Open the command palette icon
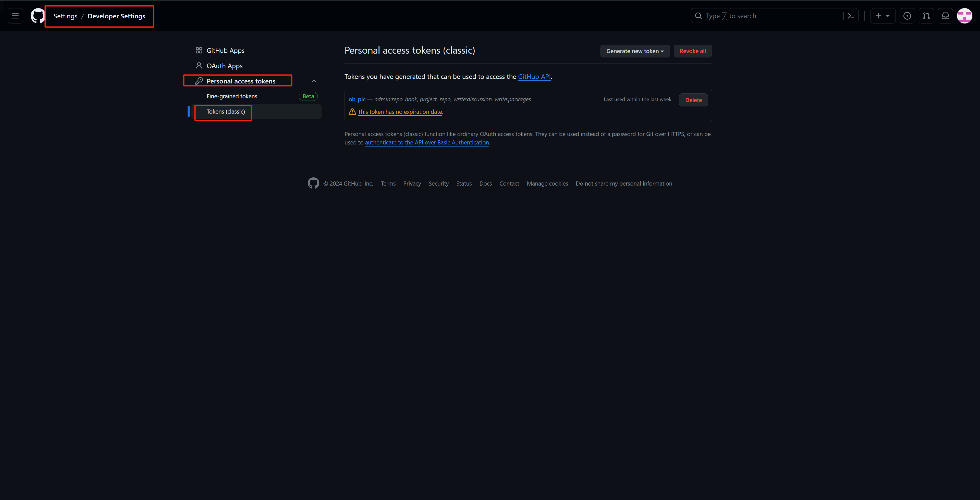 (851, 16)
